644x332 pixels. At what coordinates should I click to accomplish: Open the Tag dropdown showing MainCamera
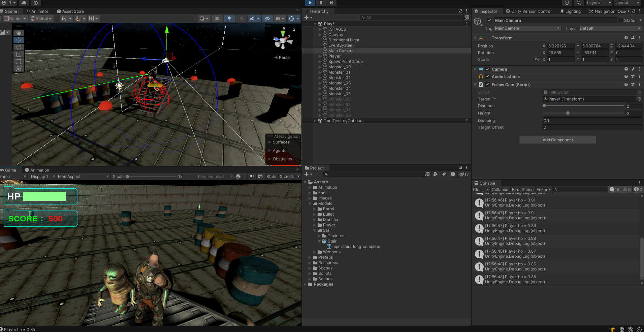pos(527,28)
